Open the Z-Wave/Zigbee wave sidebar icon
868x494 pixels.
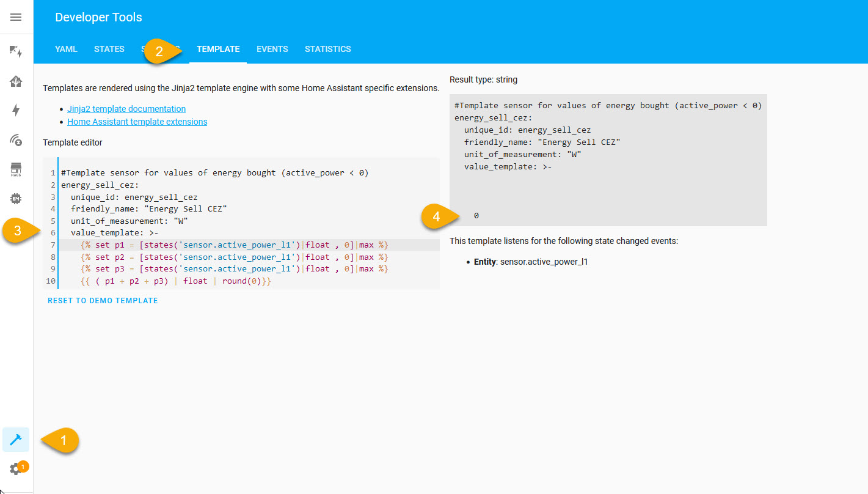[x=16, y=140]
